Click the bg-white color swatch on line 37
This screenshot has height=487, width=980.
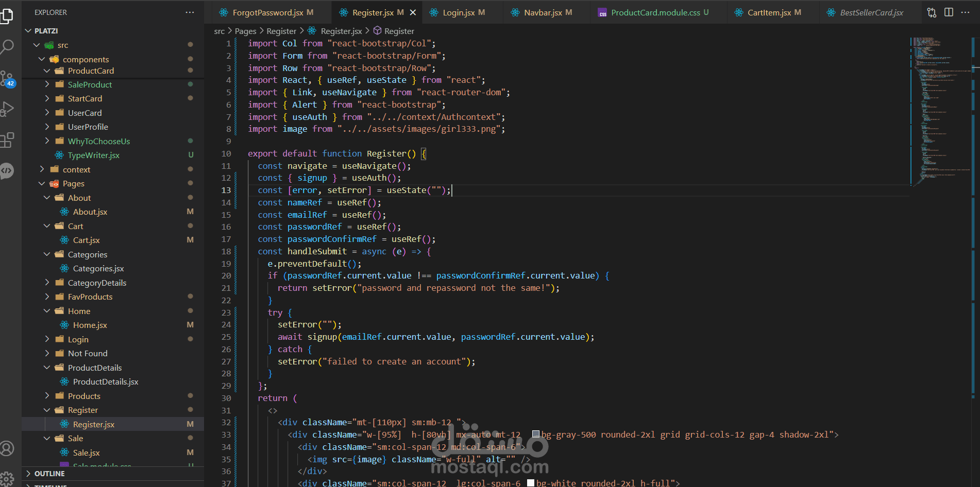(531, 483)
